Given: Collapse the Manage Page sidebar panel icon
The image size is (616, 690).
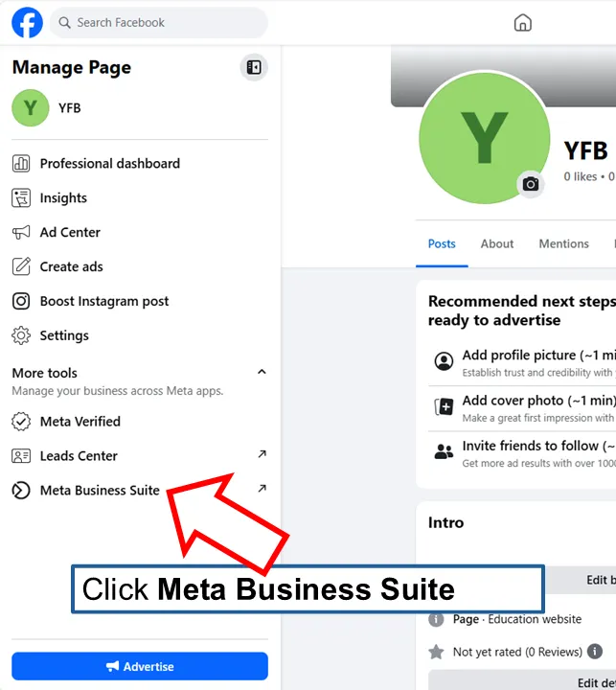Looking at the screenshot, I should (x=254, y=67).
